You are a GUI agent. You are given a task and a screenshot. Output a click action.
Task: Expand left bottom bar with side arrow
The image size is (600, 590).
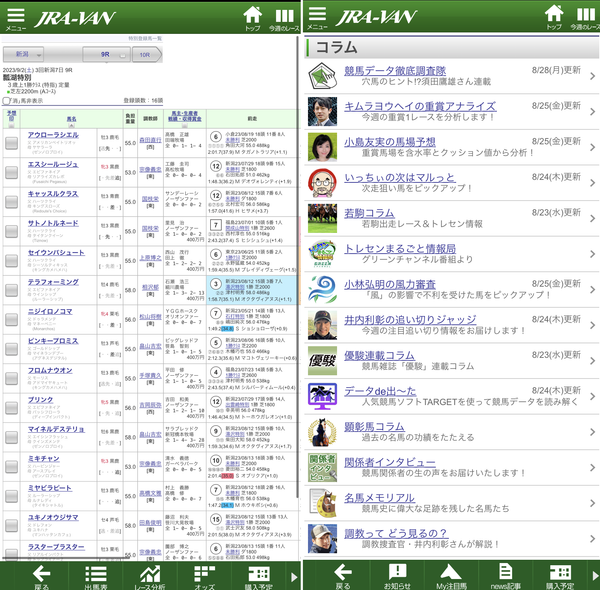[293, 577]
